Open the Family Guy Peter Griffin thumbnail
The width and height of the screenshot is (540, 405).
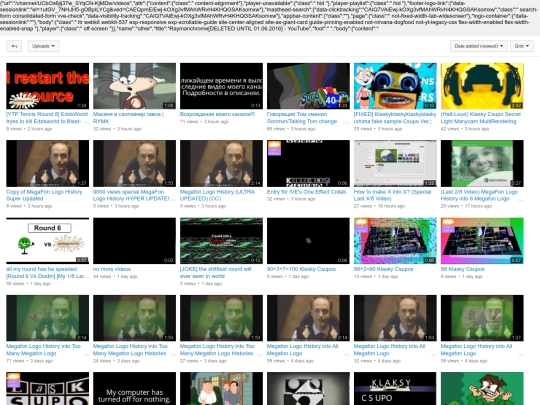click(x=221, y=388)
